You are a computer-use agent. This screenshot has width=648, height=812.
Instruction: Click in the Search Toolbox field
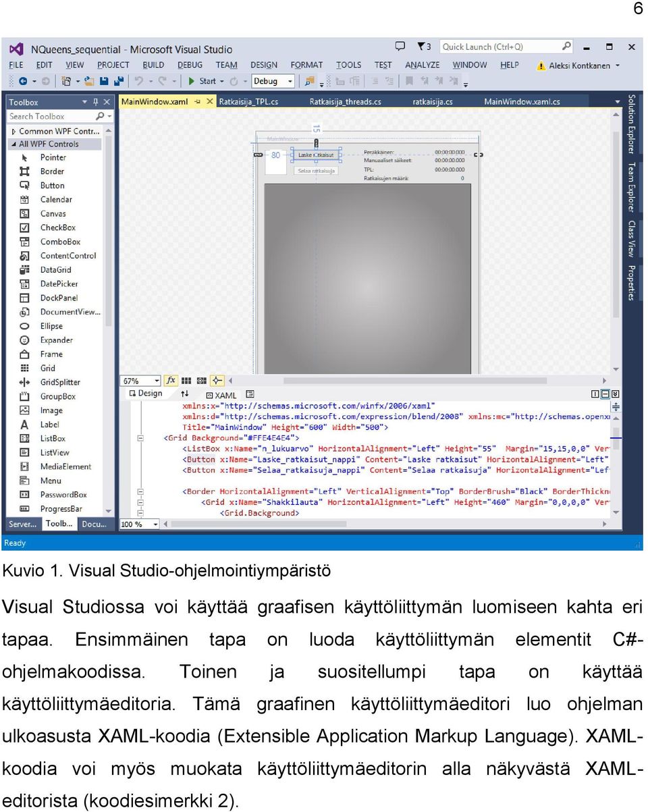(51, 116)
